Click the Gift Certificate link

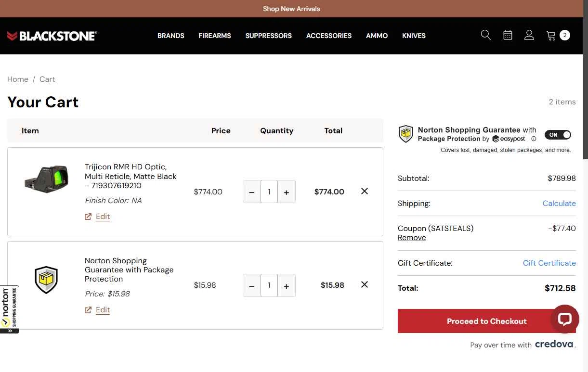pos(549,263)
